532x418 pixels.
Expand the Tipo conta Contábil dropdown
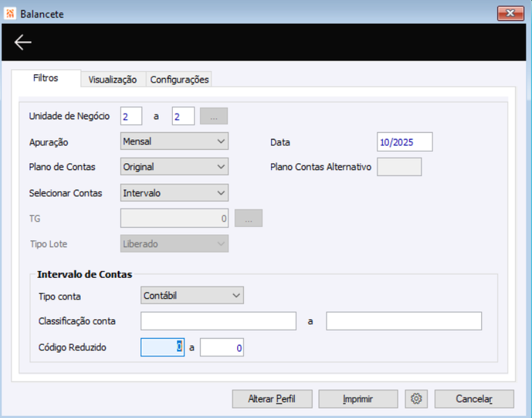click(x=192, y=295)
